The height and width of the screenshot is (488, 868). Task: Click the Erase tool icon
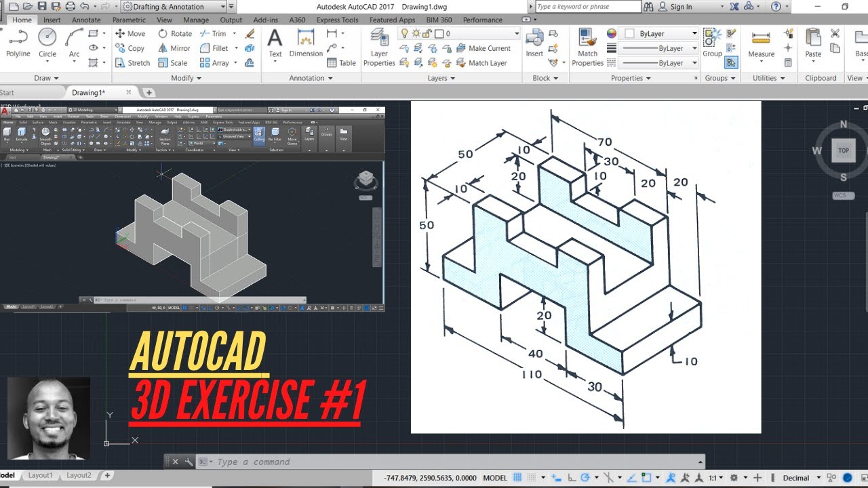(250, 33)
